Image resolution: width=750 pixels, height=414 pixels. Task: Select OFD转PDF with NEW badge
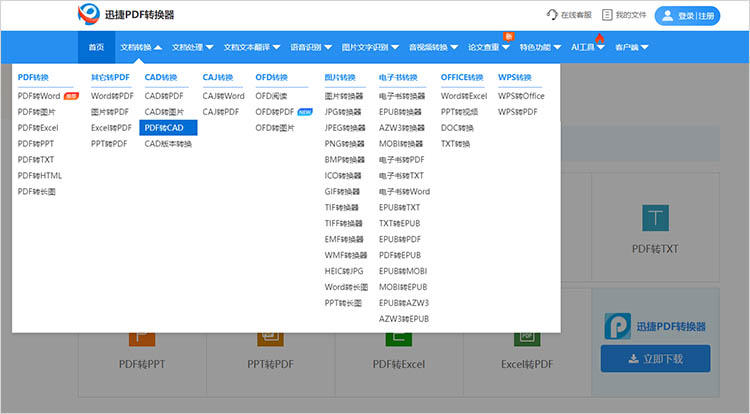(x=275, y=112)
